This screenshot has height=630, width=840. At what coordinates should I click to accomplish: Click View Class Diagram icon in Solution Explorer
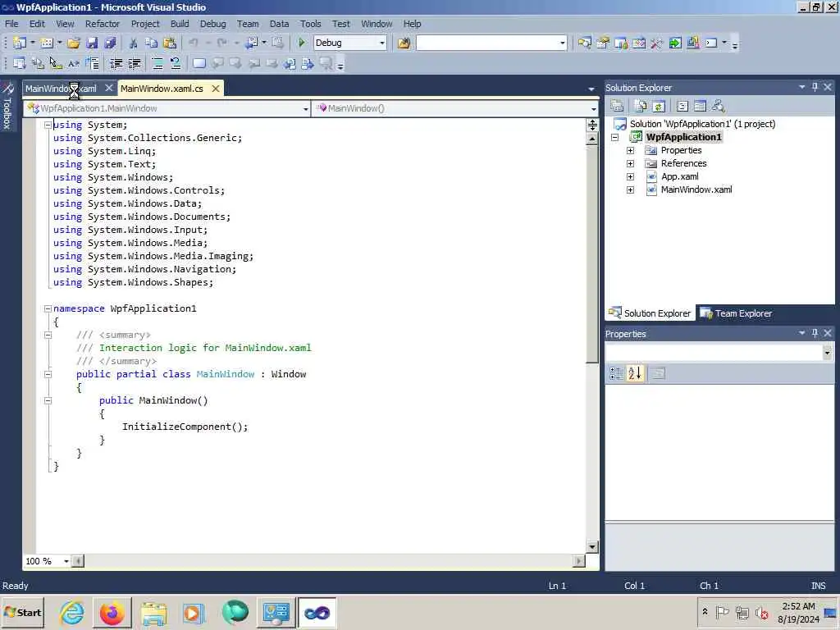[718, 106]
